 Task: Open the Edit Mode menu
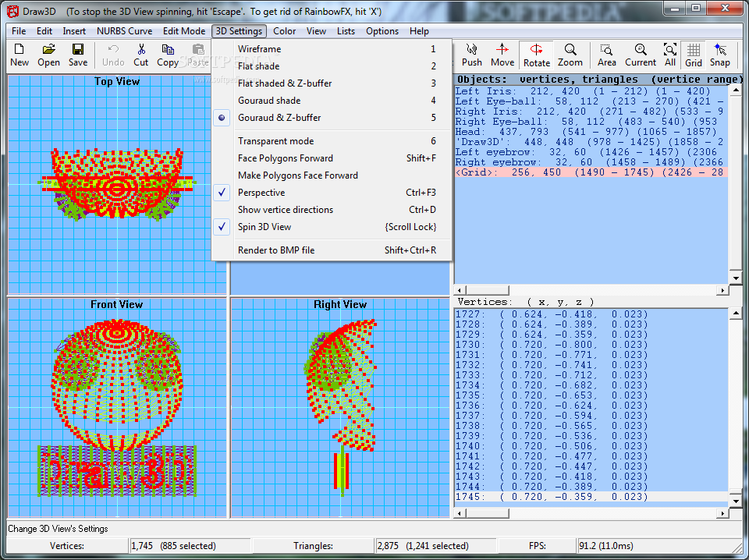(184, 31)
